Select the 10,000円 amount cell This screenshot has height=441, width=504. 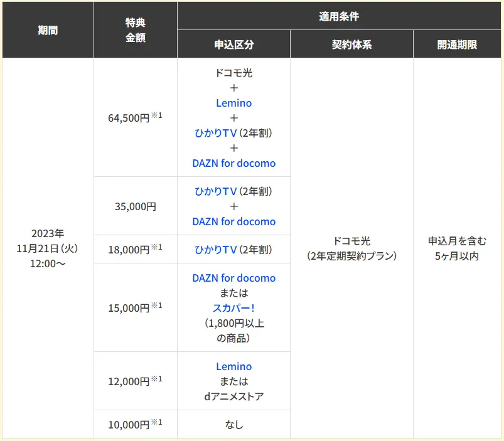click(135, 425)
